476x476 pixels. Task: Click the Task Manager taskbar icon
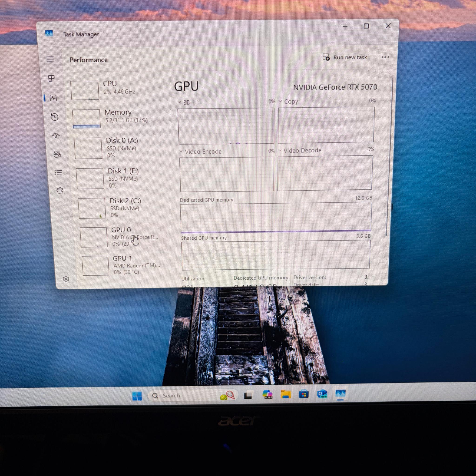(340, 393)
